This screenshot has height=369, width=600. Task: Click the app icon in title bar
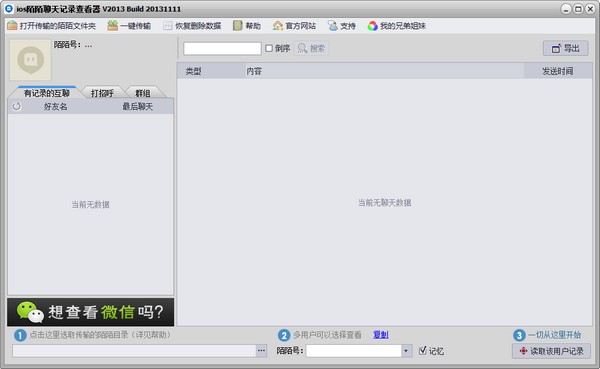click(x=8, y=8)
